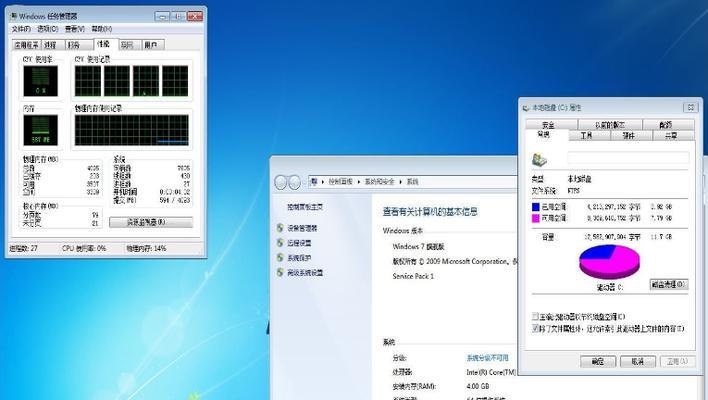Click the CPU usage meter gauge
708x400 pixels.
41,81
